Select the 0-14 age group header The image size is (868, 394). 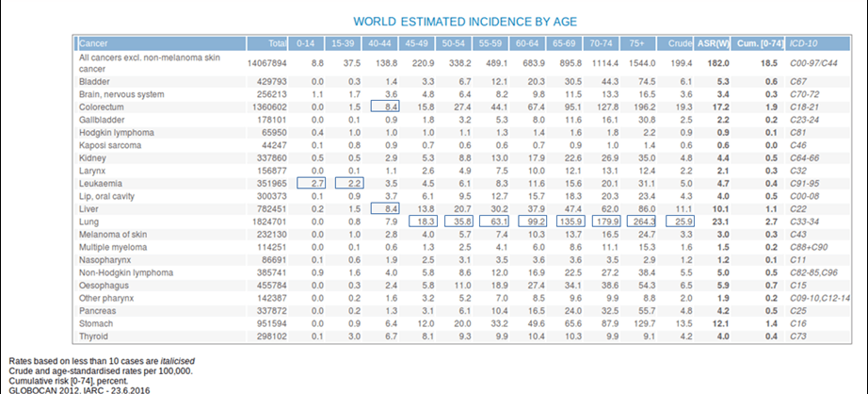(x=305, y=43)
